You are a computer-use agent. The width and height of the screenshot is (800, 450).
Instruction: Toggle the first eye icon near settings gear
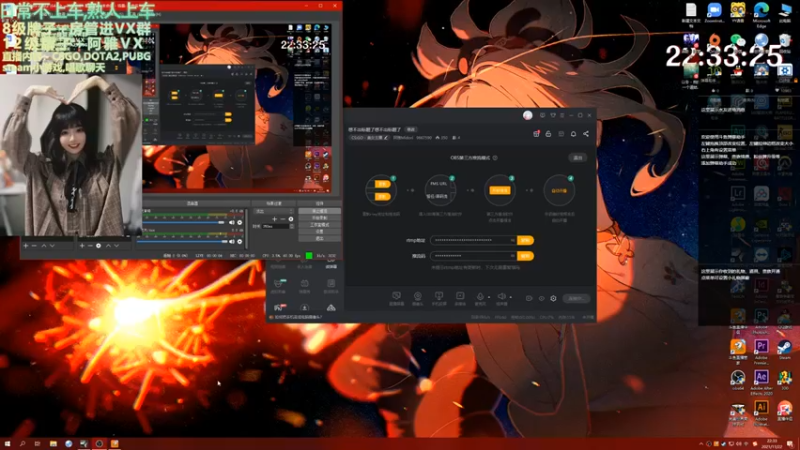tap(529, 298)
